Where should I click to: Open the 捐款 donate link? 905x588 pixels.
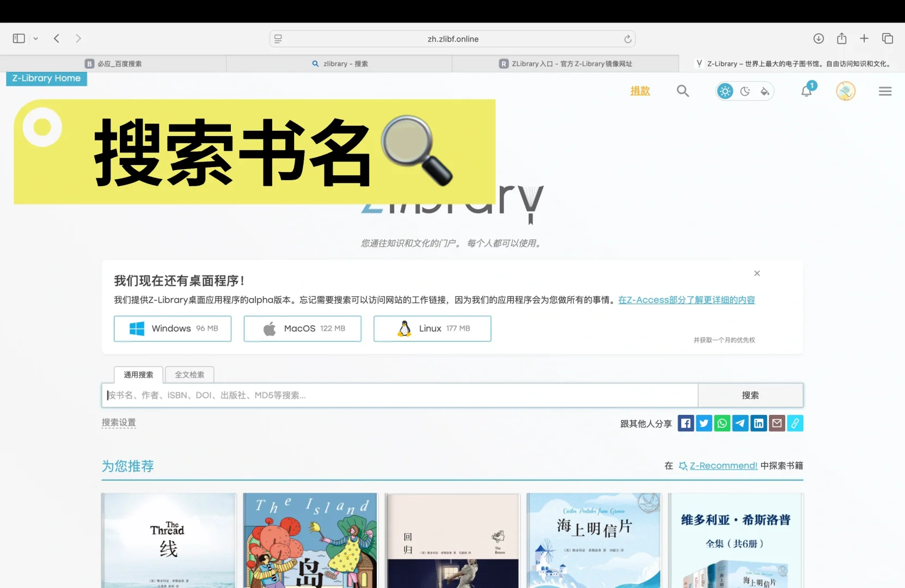[x=640, y=91]
